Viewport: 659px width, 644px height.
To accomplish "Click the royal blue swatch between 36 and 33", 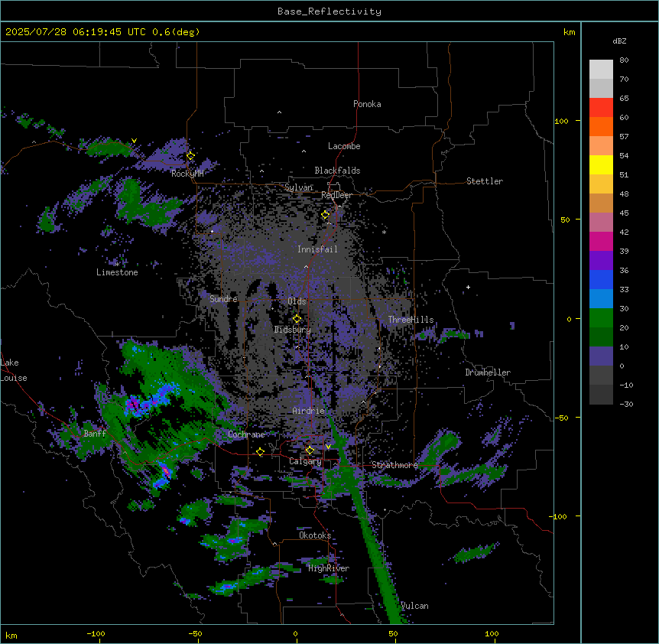I will (x=601, y=279).
